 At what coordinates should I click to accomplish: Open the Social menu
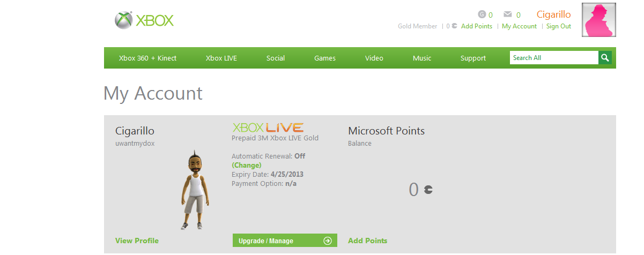(276, 58)
